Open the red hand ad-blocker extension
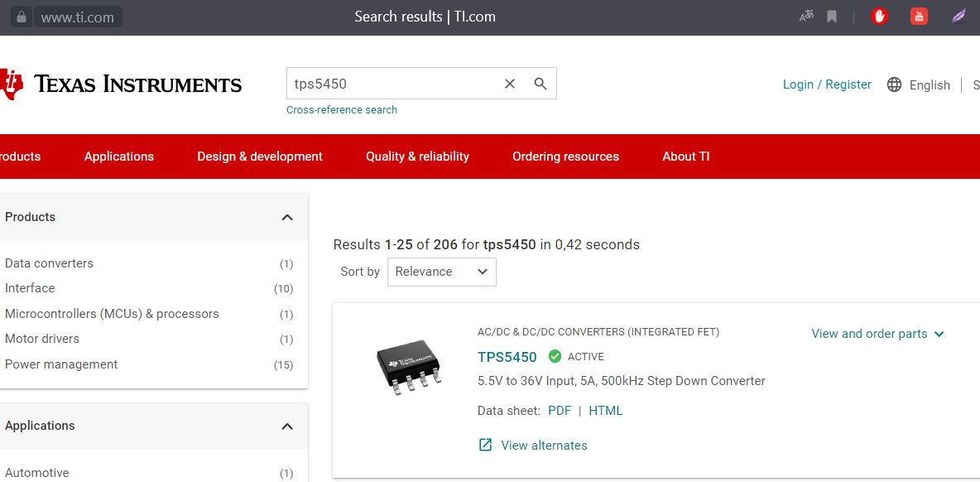The width and height of the screenshot is (980, 482). [x=879, y=17]
